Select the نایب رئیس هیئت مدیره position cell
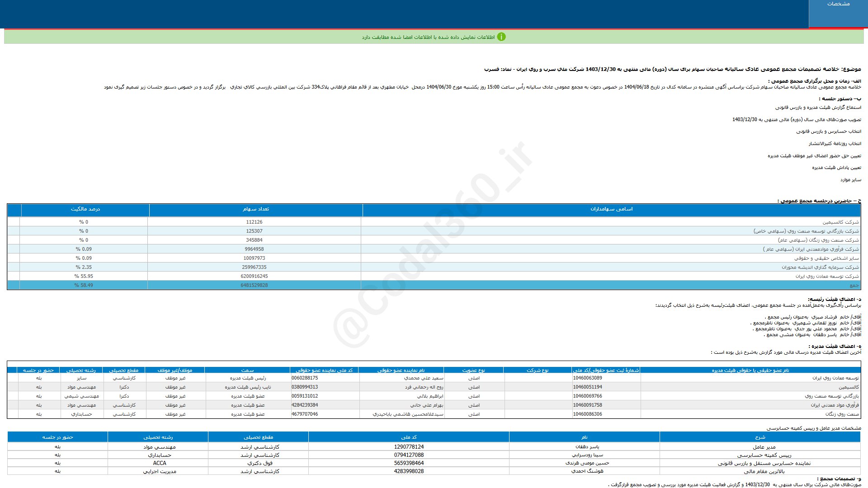This screenshot has width=868, height=488. 248,387
